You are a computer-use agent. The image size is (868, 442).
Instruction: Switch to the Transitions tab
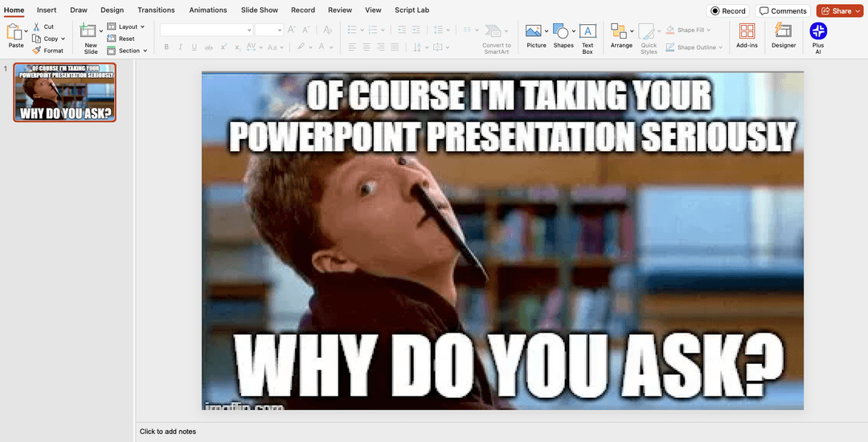coord(156,10)
